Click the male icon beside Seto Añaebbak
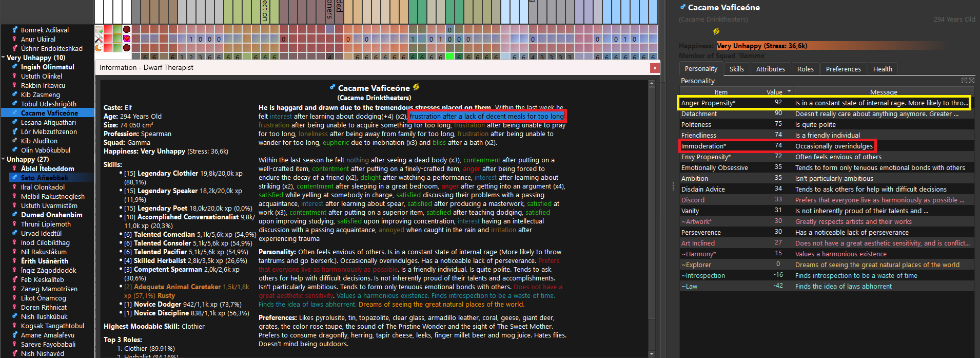 point(15,178)
